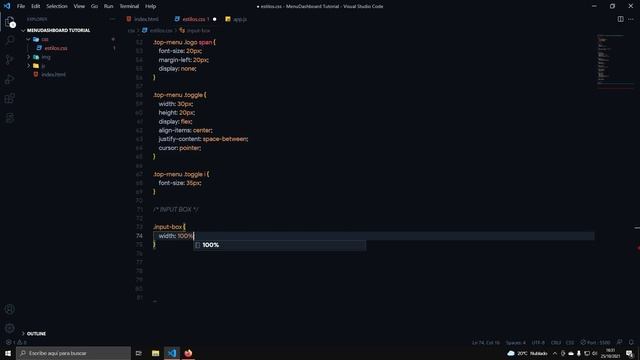Click the taskbar clock and date
The height and width of the screenshot is (360, 640).
pyautogui.click(x=611, y=353)
